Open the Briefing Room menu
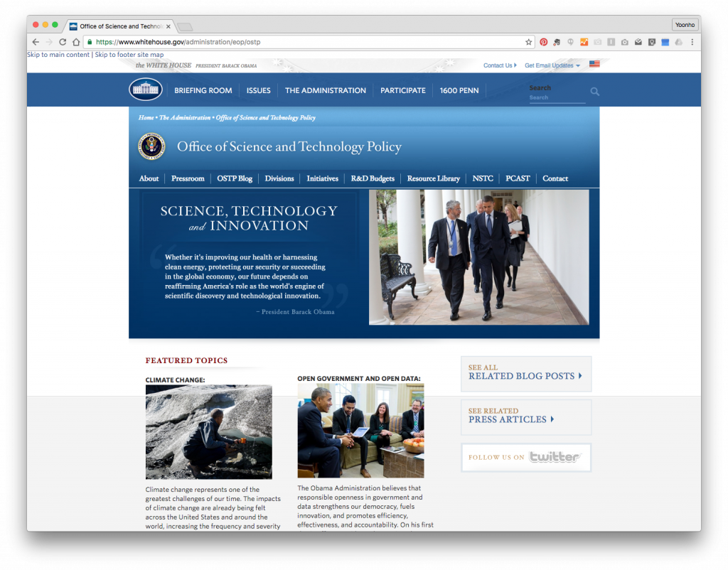This screenshot has height=570, width=728. pyautogui.click(x=203, y=90)
